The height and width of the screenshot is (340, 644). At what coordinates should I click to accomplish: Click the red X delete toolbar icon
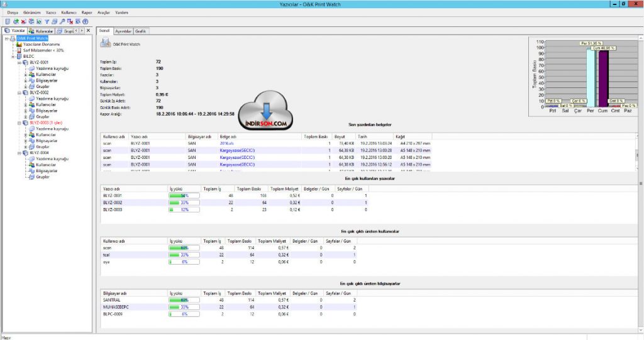click(23, 21)
